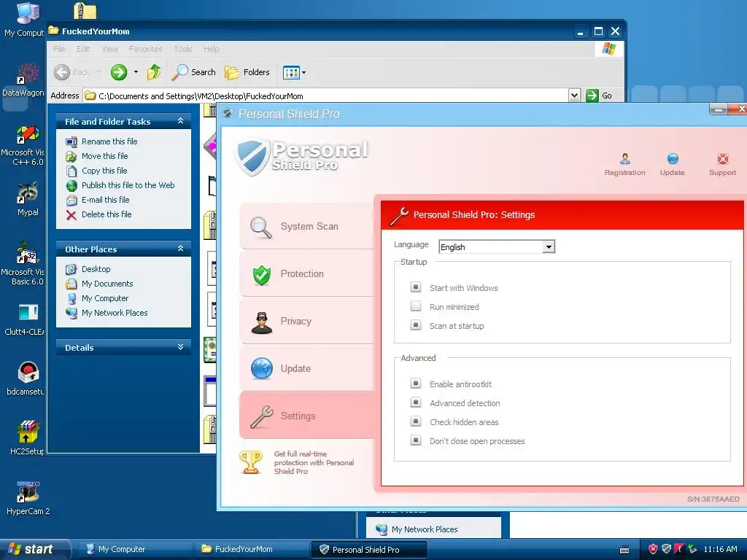Toggle the Start with Windows checkbox
The height and width of the screenshot is (560, 747).
pyautogui.click(x=416, y=287)
